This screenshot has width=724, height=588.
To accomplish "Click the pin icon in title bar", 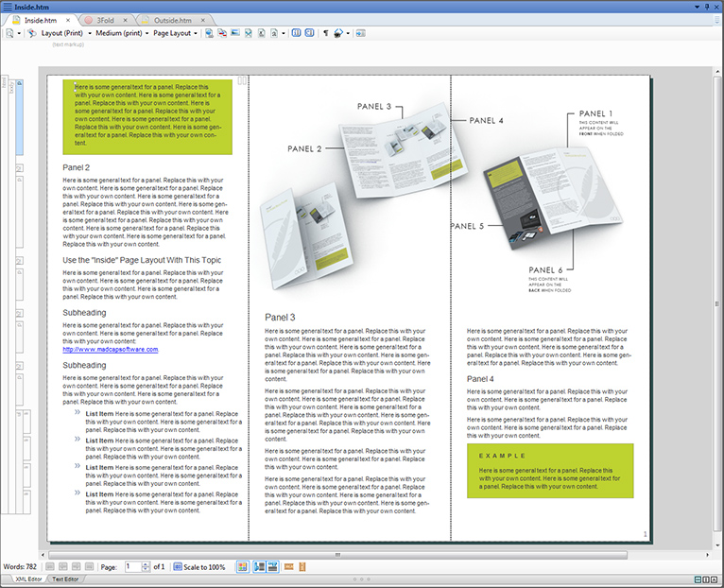I will point(707,7).
